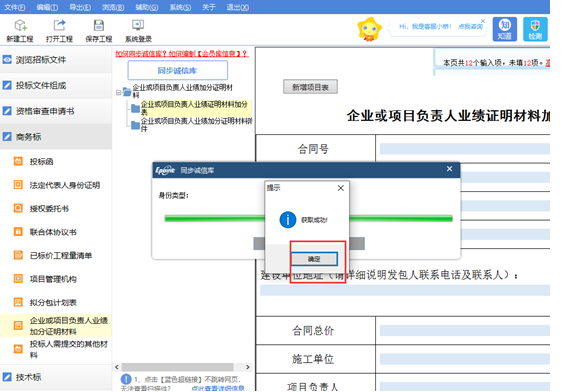Click the 合同号 input field
Screen dimensions: 576x392
click(465, 149)
